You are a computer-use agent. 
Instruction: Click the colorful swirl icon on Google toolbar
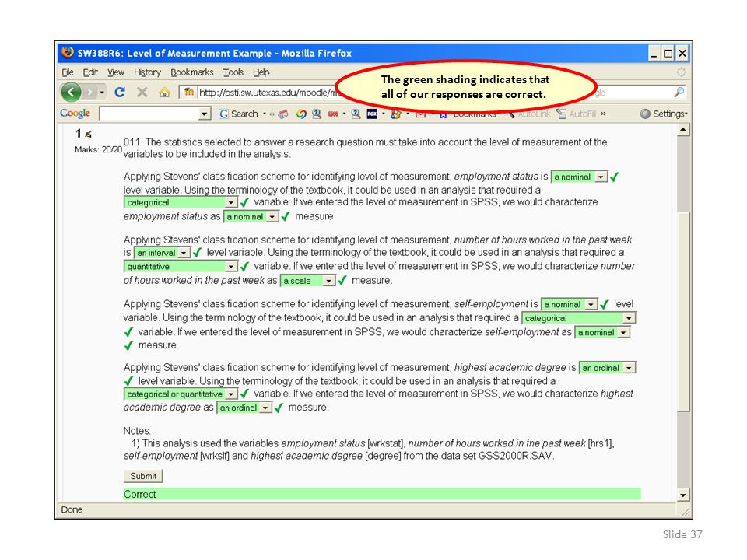[301, 114]
